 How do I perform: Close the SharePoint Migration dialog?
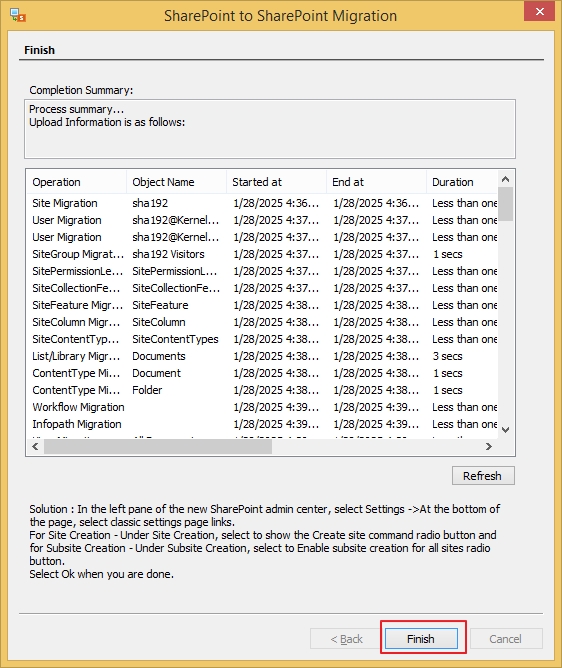tap(539, 12)
